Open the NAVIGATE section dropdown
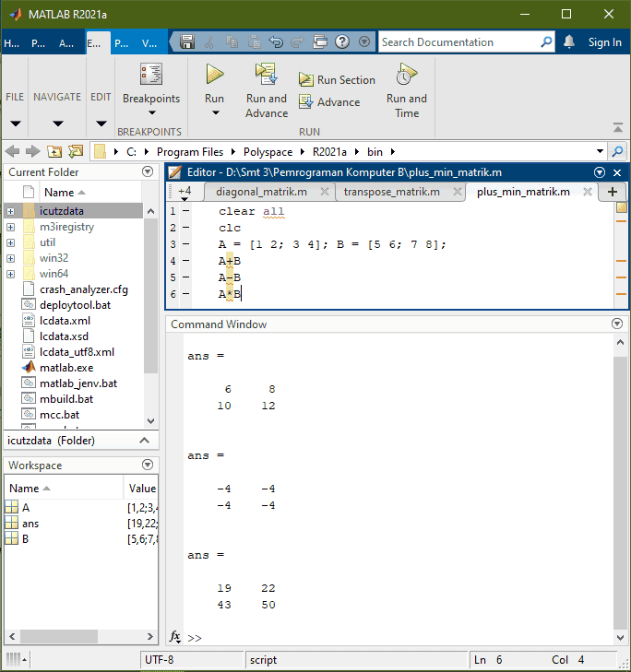 (x=58, y=124)
